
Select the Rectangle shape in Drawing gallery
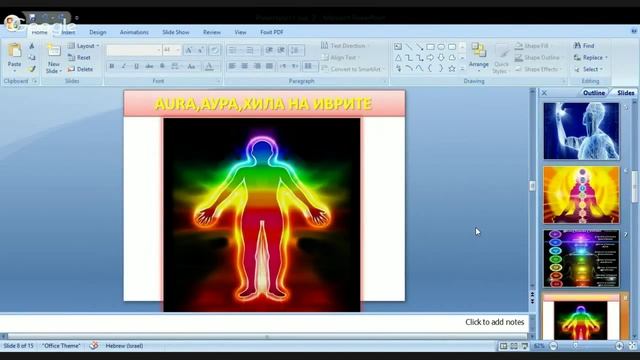tap(430, 47)
